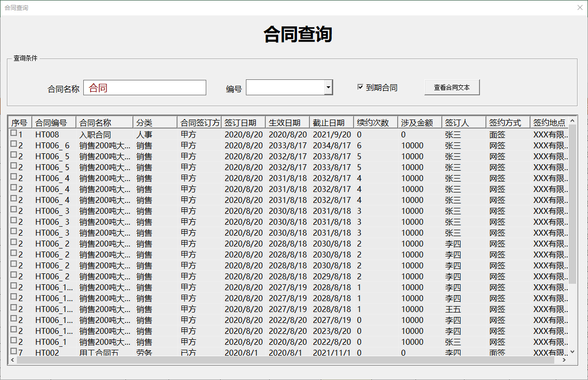Viewport: 588px width, 380px height.
Task: Select the 用工合同五 name cell
Action: click(99, 352)
